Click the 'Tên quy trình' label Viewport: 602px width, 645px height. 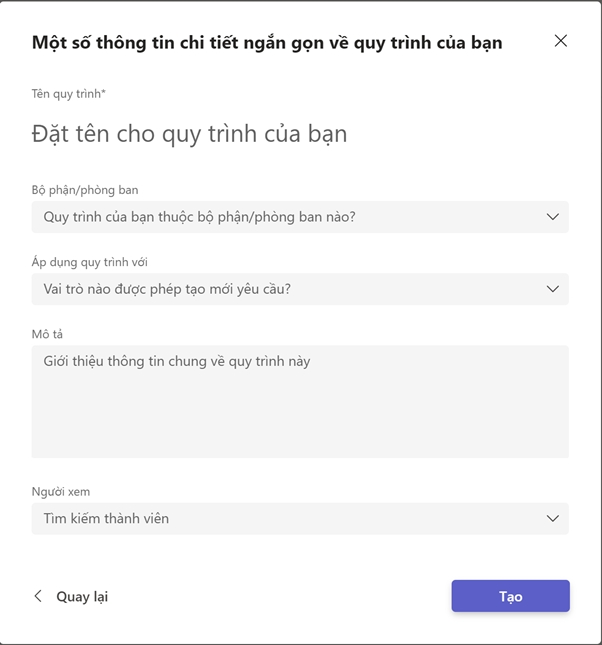[x=67, y=94]
